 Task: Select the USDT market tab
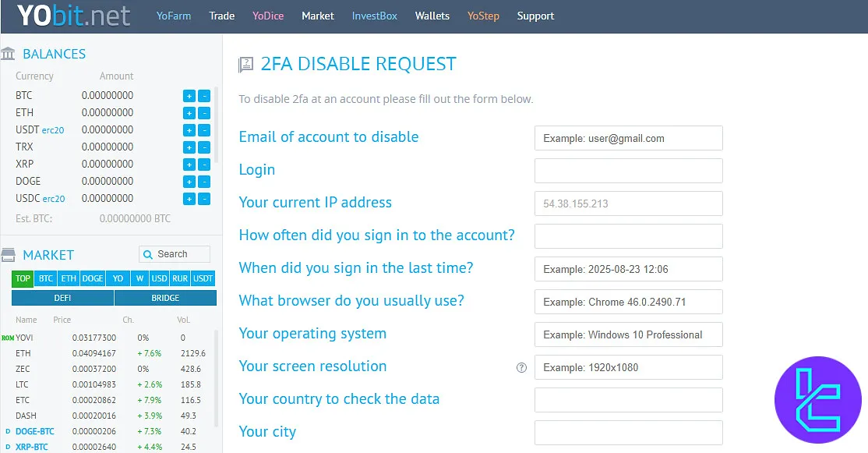coord(203,278)
